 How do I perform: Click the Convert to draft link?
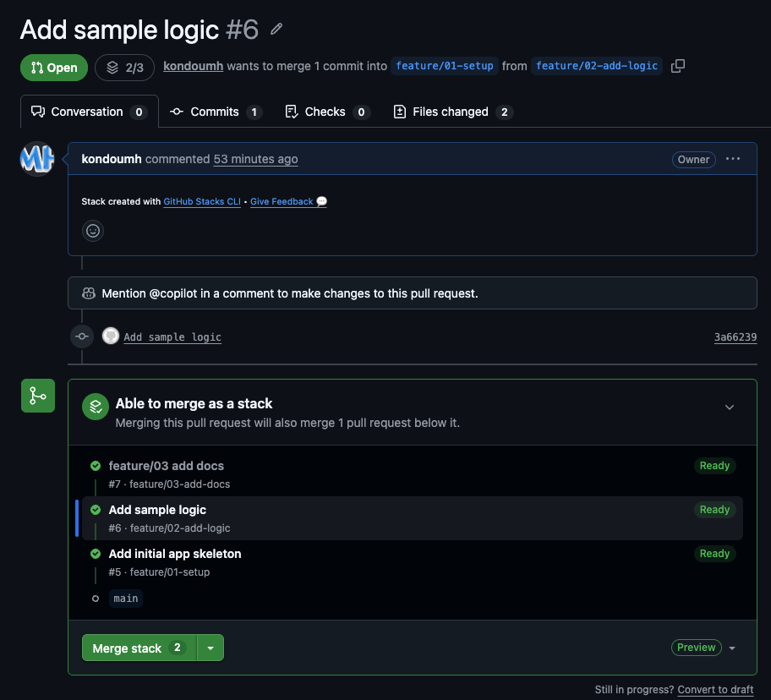[x=715, y=690]
